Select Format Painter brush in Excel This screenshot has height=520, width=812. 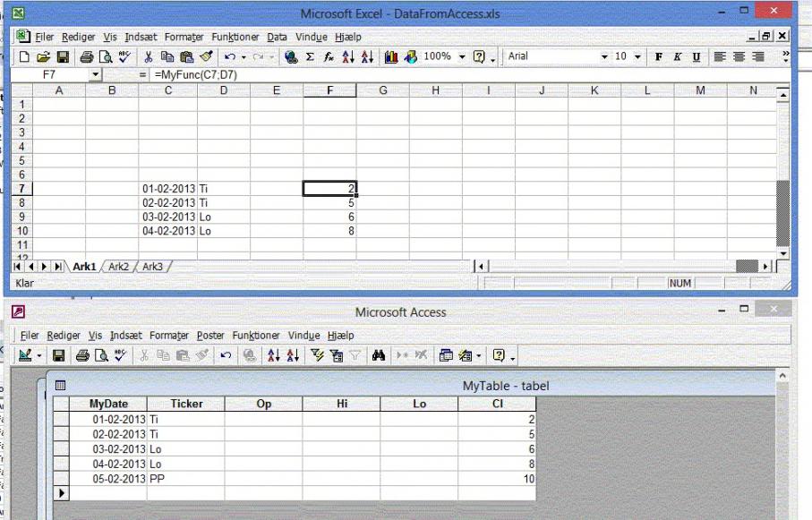point(206,57)
